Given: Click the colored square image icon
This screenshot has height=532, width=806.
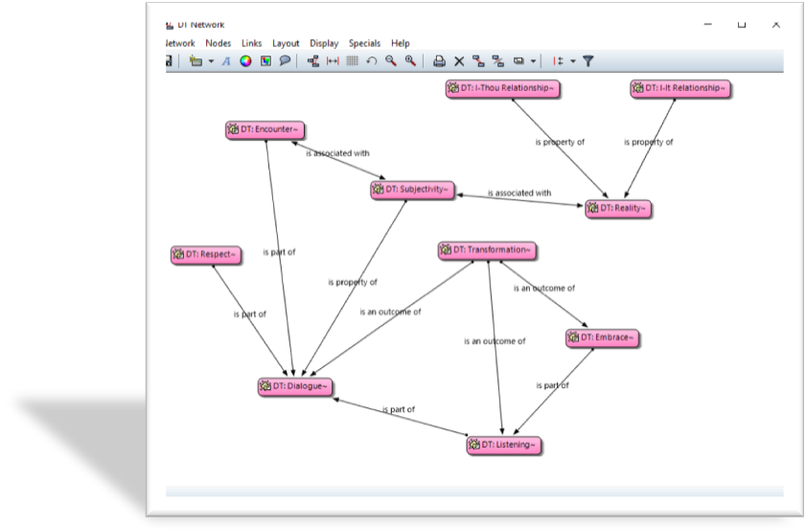Looking at the screenshot, I should (265, 61).
